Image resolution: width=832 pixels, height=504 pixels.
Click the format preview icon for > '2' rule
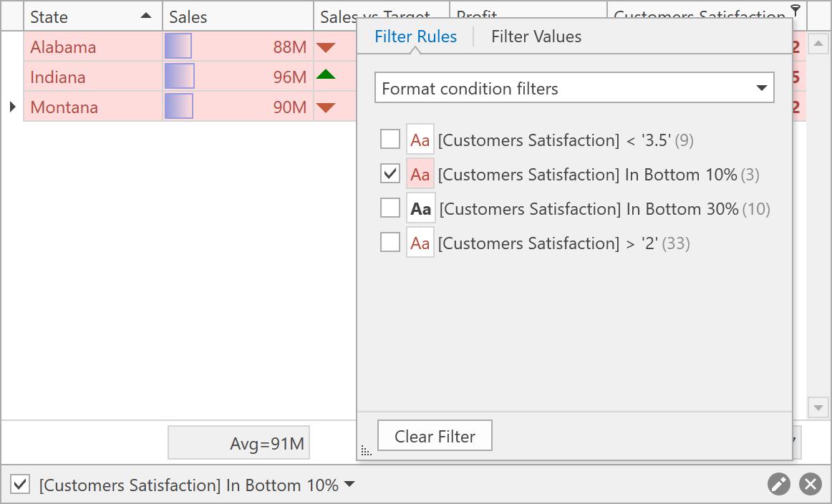click(420, 243)
